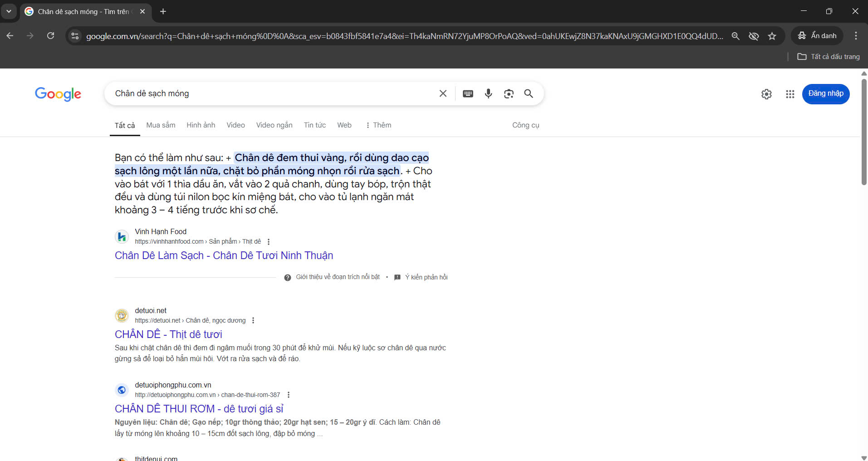868x461 pixels.
Task: Switch to Web tab
Action: [344, 125]
